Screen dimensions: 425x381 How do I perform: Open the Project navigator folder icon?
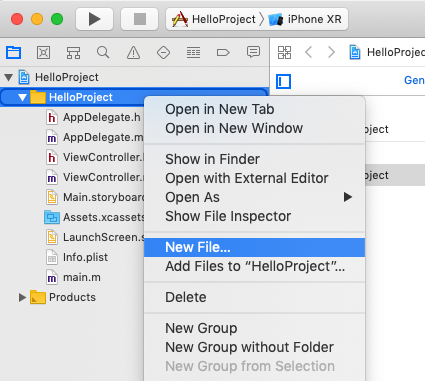coord(14,52)
